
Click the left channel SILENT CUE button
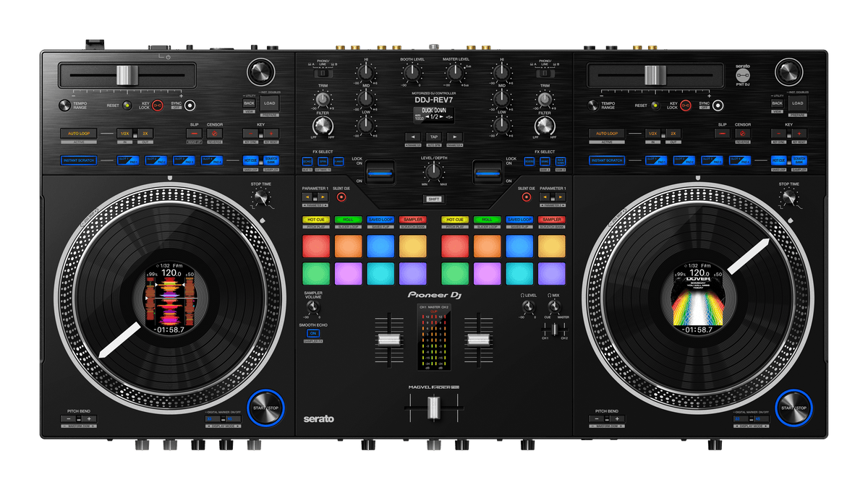(x=341, y=197)
